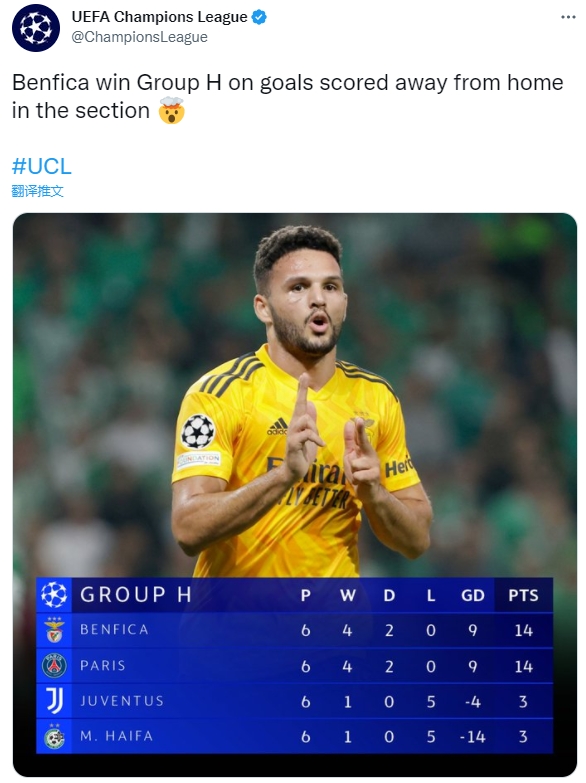This screenshot has width=586, height=783.
Task: Click the 翻译推文 translate tweet link
Action: point(37,191)
